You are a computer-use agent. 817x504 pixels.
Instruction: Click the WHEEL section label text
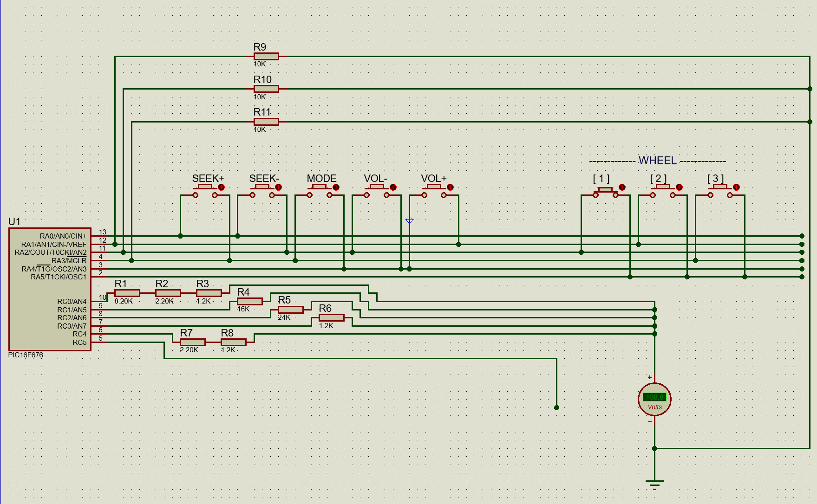pyautogui.click(x=658, y=161)
